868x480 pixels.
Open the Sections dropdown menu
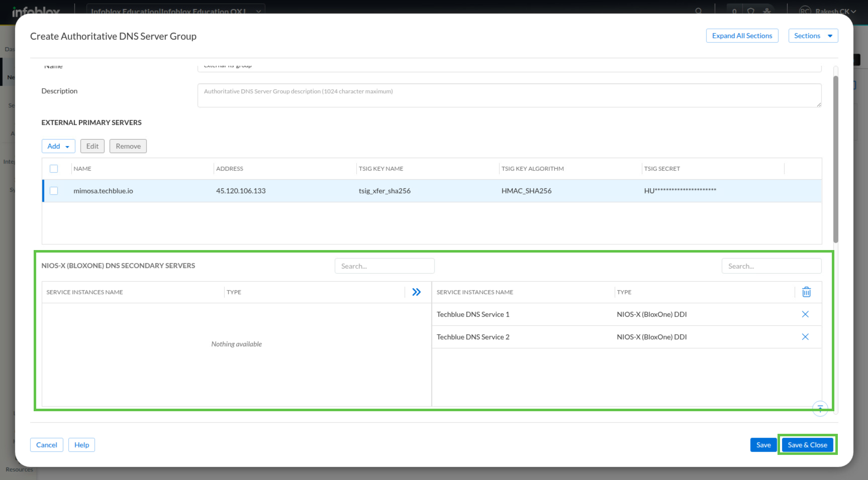(x=813, y=36)
